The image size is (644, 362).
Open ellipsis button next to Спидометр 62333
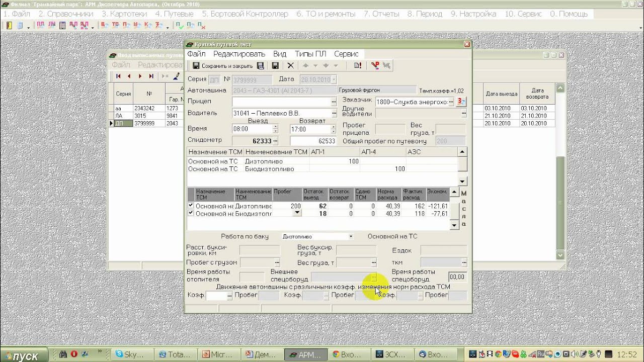pyautogui.click(x=275, y=141)
